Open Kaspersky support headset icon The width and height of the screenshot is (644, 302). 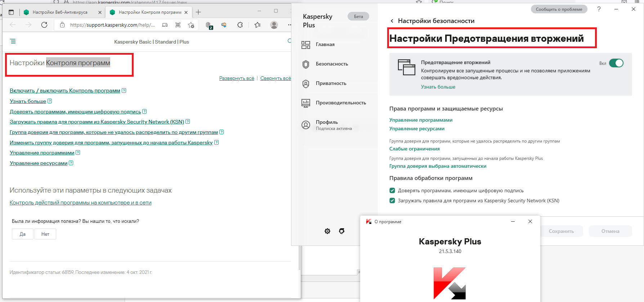coord(342,231)
